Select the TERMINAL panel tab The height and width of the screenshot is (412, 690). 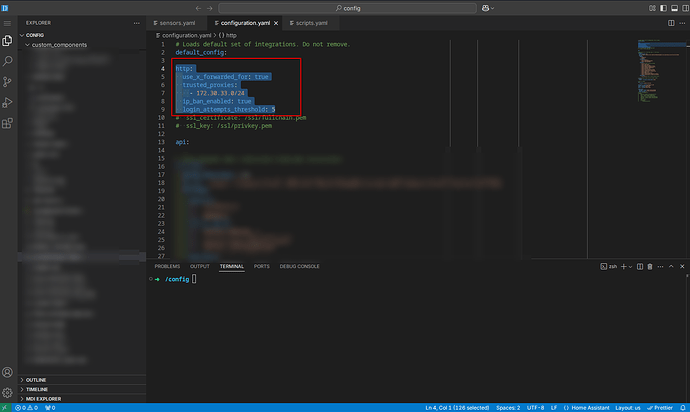point(231,266)
